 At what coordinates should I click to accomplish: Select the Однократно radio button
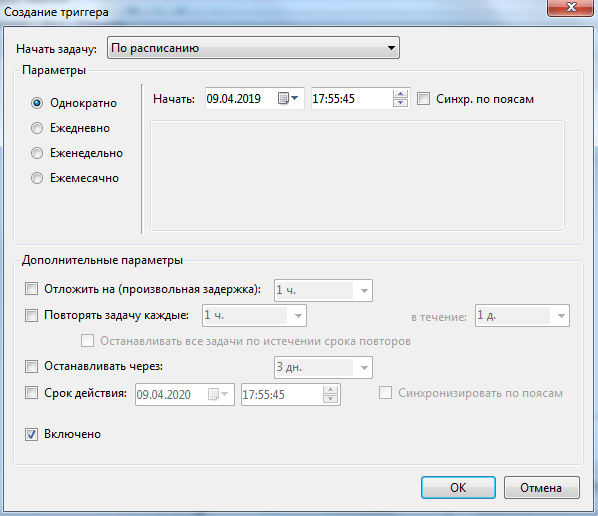point(37,103)
